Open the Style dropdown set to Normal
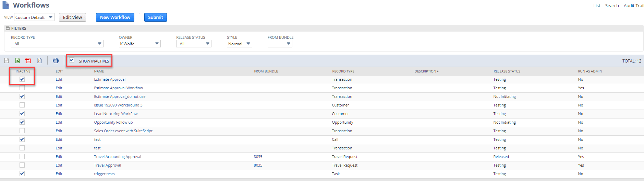The image size is (644, 181). pos(240,44)
